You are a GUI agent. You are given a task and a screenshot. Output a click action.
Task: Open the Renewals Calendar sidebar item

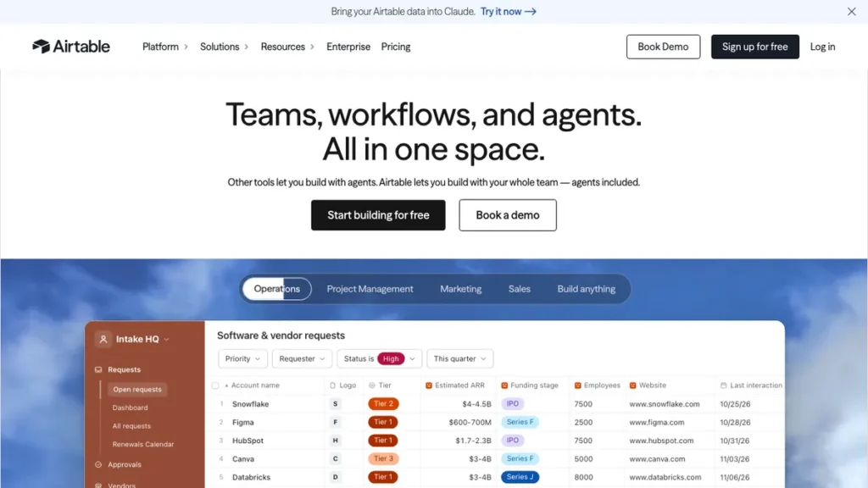pyautogui.click(x=142, y=444)
